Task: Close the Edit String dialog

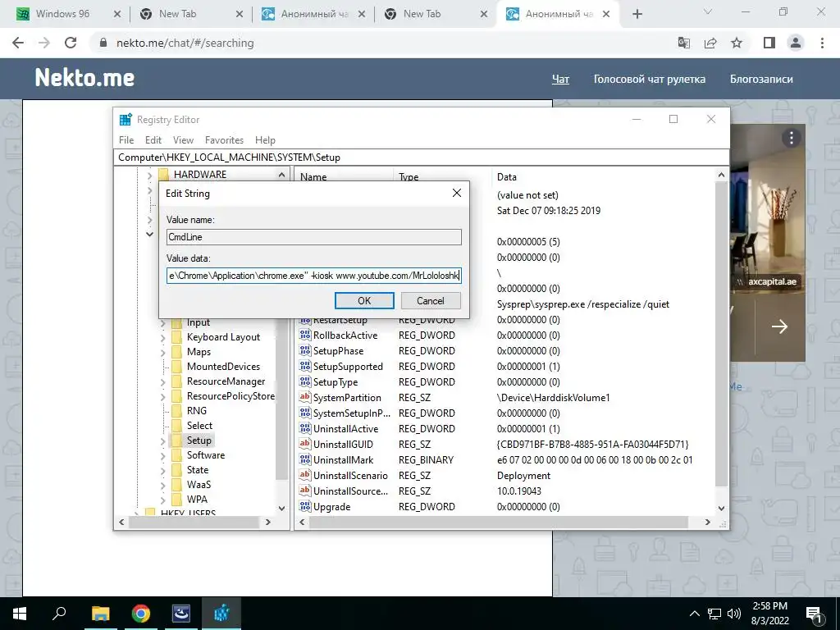Action: click(456, 193)
